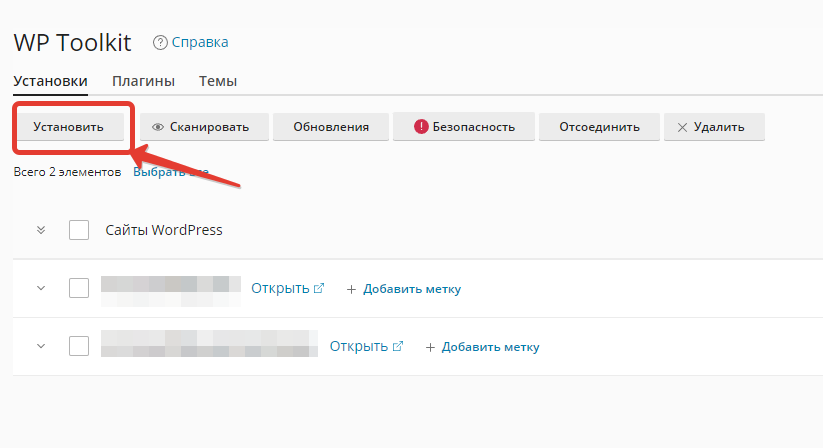The width and height of the screenshot is (823, 448).
Task: Expand the second site row chevron
Action: [41, 346]
